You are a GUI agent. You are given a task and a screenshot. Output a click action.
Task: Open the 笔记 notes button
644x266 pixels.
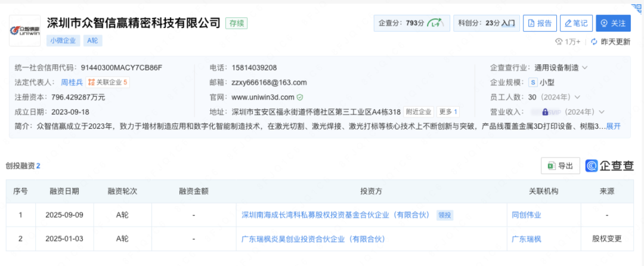click(x=576, y=23)
